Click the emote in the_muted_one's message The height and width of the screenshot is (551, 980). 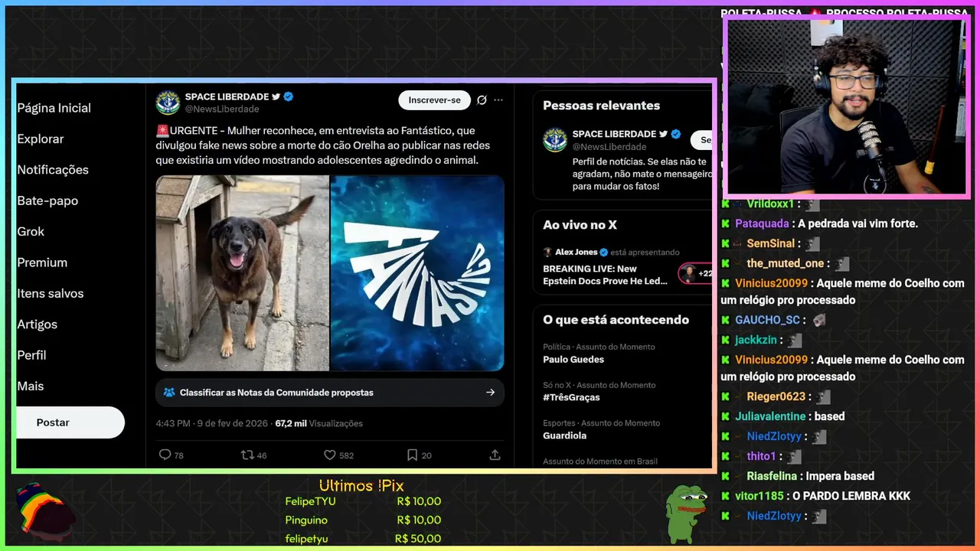click(842, 264)
